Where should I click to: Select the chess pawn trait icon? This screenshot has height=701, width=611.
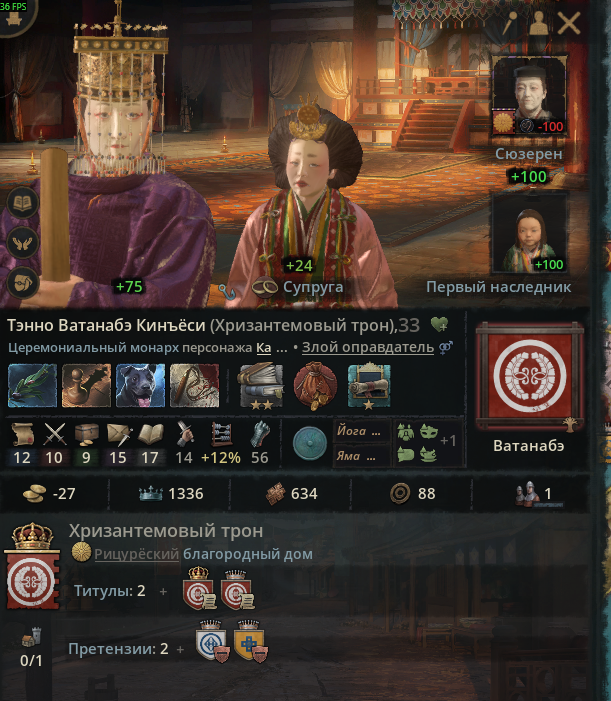[x=86, y=385]
